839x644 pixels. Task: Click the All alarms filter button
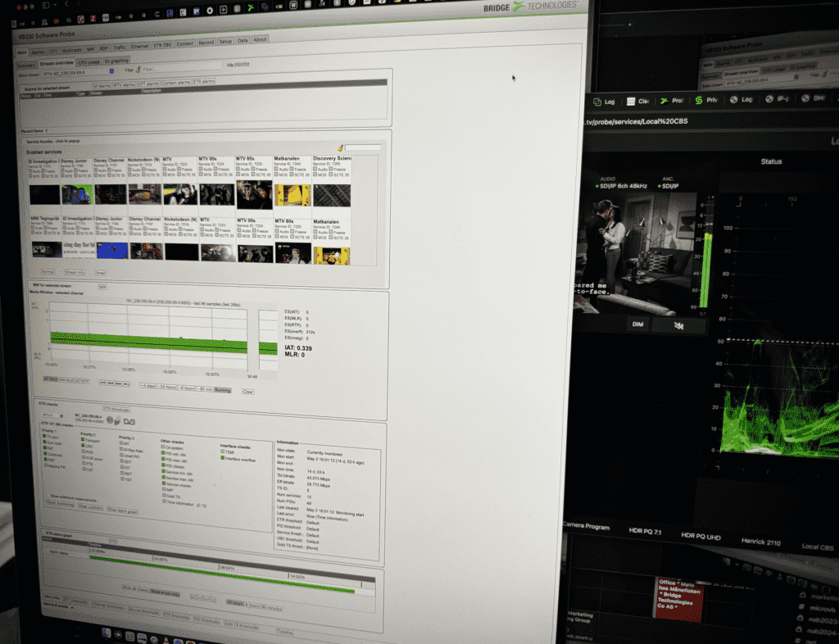pos(102,85)
